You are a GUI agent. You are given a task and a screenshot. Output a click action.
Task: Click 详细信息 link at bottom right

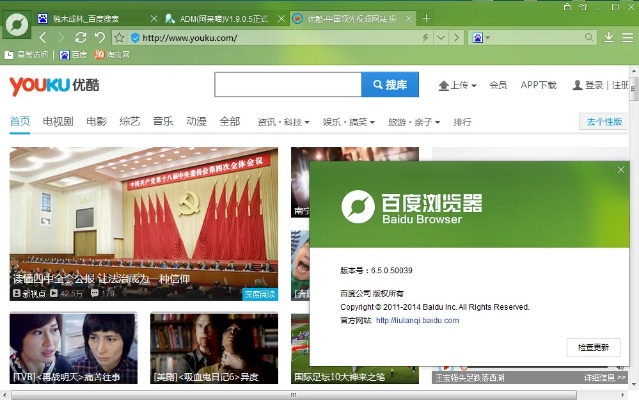pyautogui.click(x=605, y=378)
